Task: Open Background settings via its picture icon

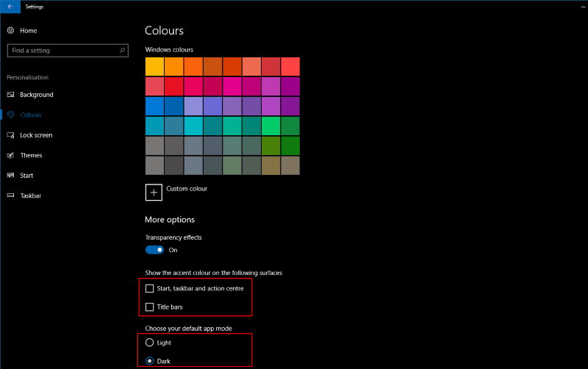Action: click(10, 95)
